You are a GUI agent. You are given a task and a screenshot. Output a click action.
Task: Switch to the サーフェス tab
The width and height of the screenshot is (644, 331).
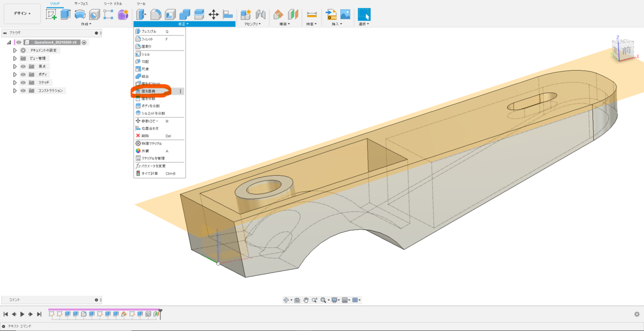(x=81, y=3)
